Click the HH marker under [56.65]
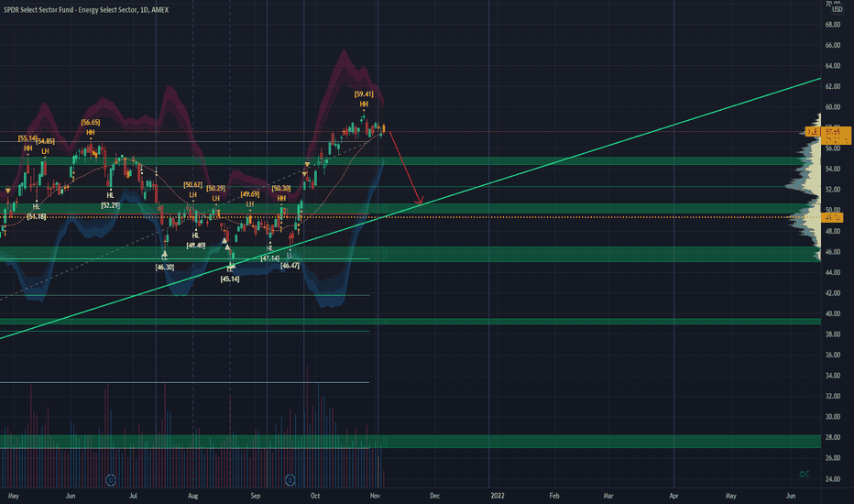Viewport: 854px width, 504px height. (x=91, y=132)
